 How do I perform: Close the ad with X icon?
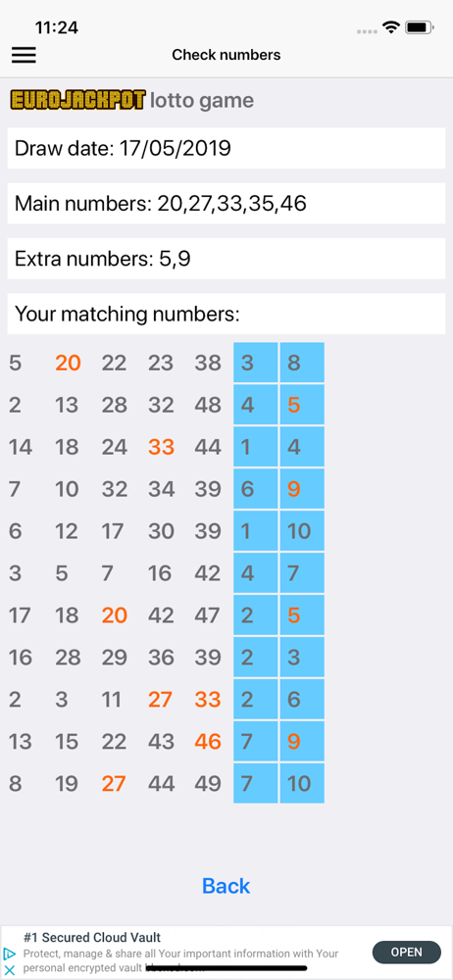tap(10, 970)
